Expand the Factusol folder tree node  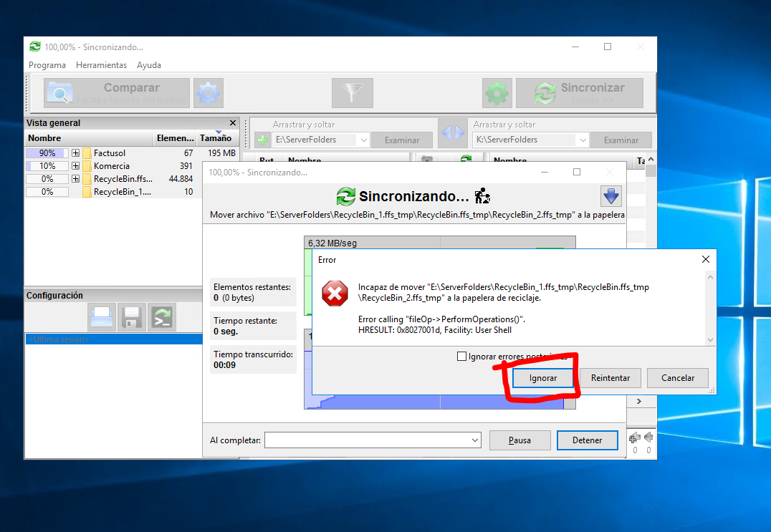pos(75,153)
